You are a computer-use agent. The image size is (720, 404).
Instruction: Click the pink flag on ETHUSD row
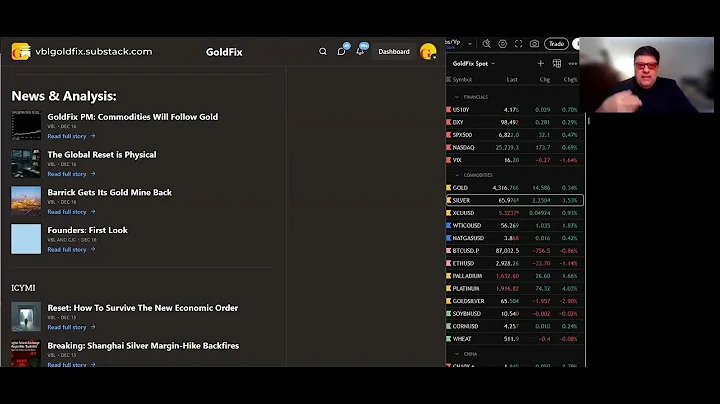click(x=449, y=263)
